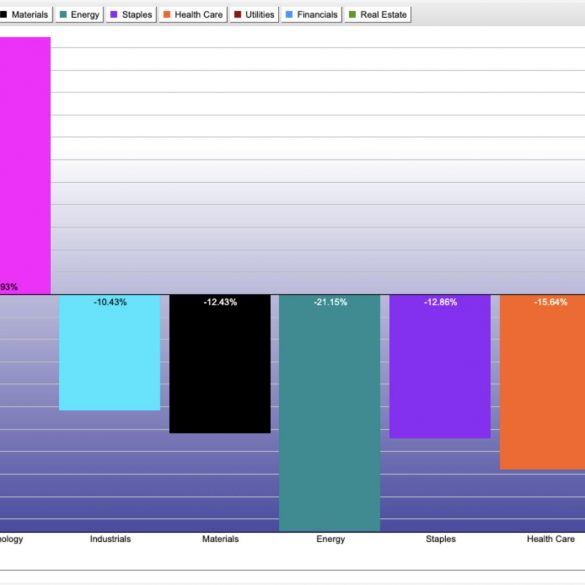Click the Utilities legend button
This screenshot has width=585, height=585.
coord(254,15)
